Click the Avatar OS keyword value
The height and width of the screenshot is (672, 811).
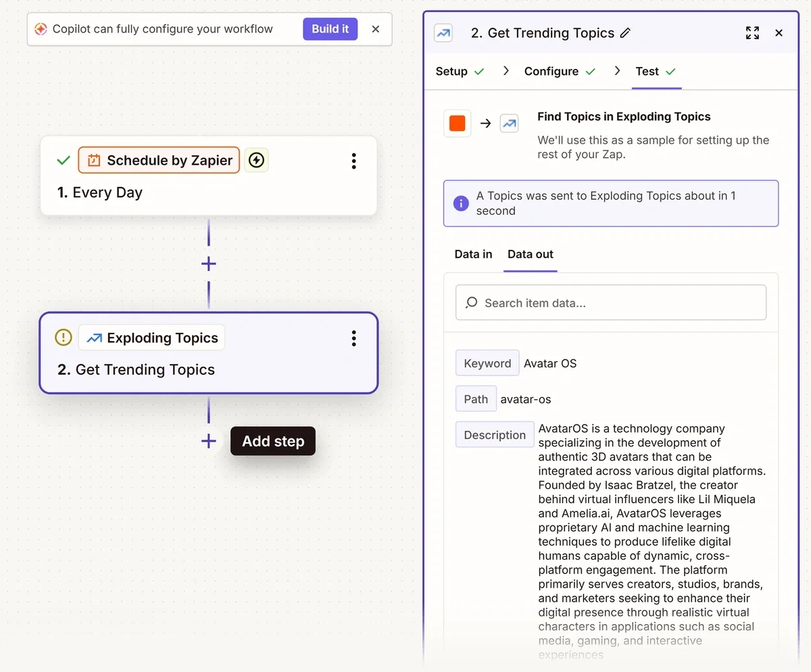pos(550,363)
